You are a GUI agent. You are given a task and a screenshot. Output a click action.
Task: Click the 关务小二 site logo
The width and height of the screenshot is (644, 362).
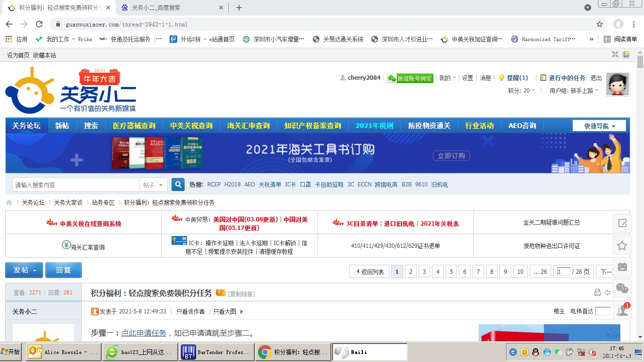coord(71,90)
